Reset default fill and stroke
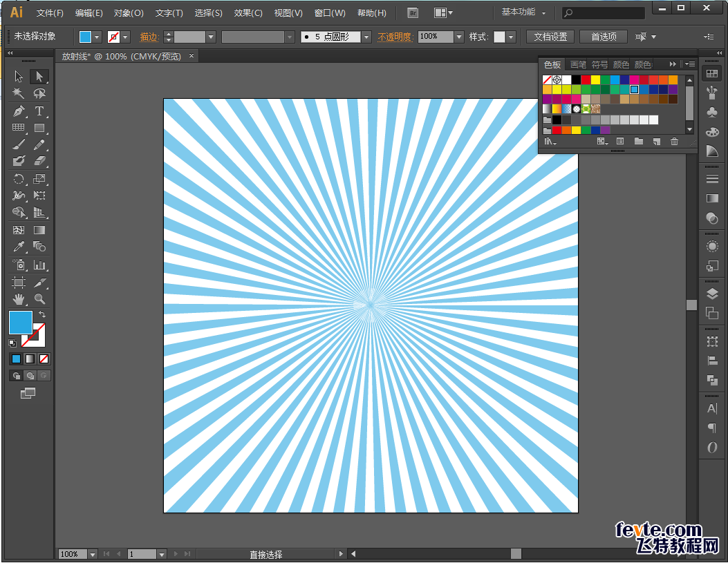This screenshot has height=563, width=728. 12,343
